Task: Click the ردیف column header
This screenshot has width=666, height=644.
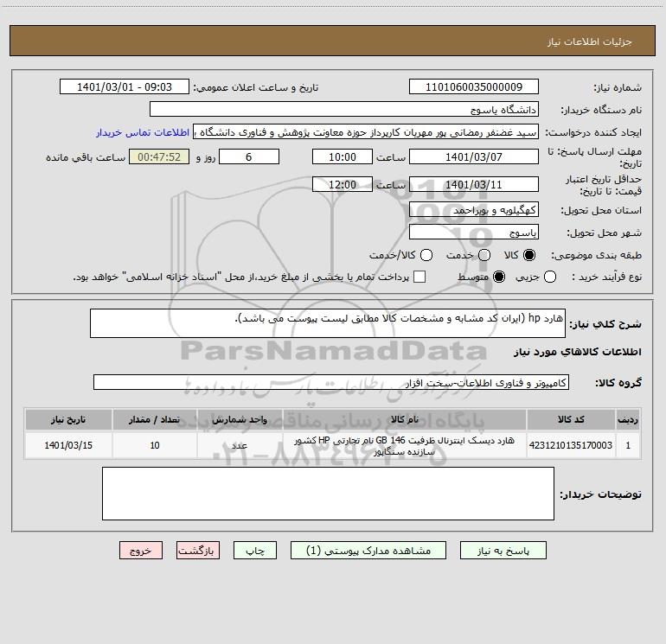Action: pos(628,419)
